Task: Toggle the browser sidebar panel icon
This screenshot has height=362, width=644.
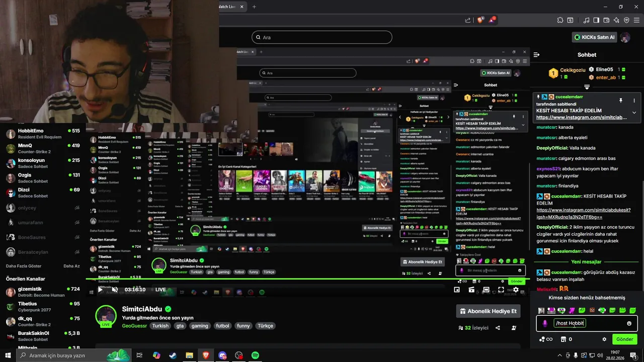Action: click(x=596, y=20)
